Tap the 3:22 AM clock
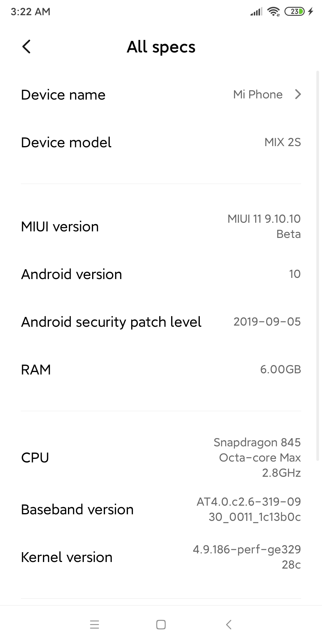Screen dimensions: 322x644 pyautogui.click(x=30, y=12)
